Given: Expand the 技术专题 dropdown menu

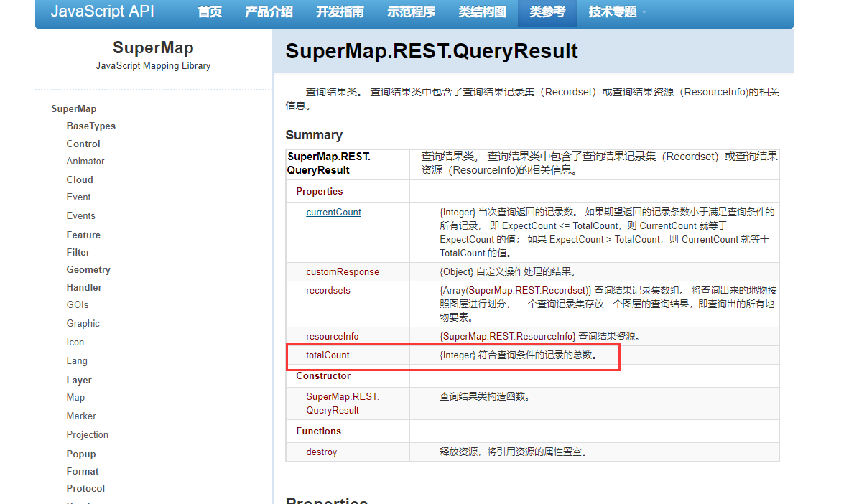Looking at the screenshot, I should [617, 11].
